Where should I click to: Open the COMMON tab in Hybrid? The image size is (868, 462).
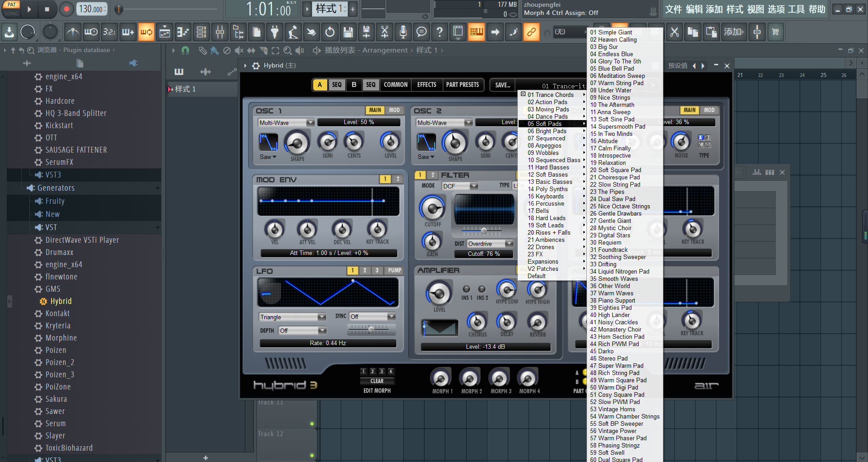click(396, 85)
